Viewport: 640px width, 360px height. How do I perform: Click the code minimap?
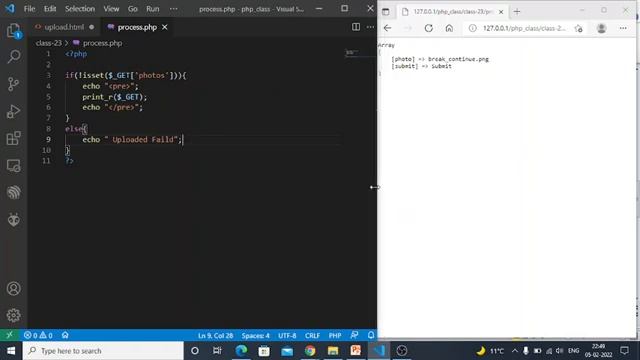tap(352, 53)
